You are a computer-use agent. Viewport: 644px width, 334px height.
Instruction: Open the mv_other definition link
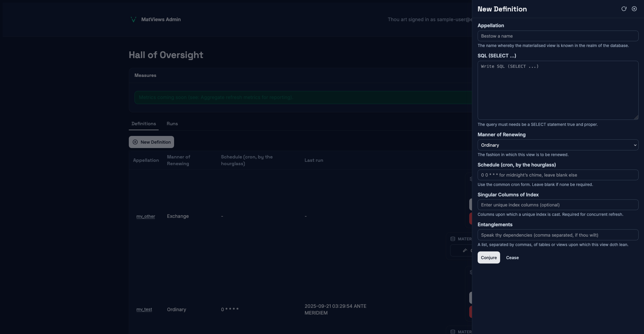(x=146, y=217)
